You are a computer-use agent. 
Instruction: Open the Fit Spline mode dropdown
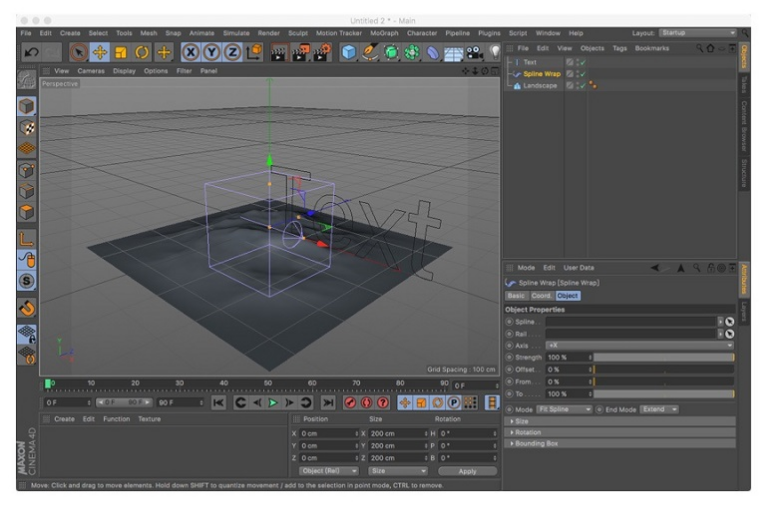pos(564,409)
